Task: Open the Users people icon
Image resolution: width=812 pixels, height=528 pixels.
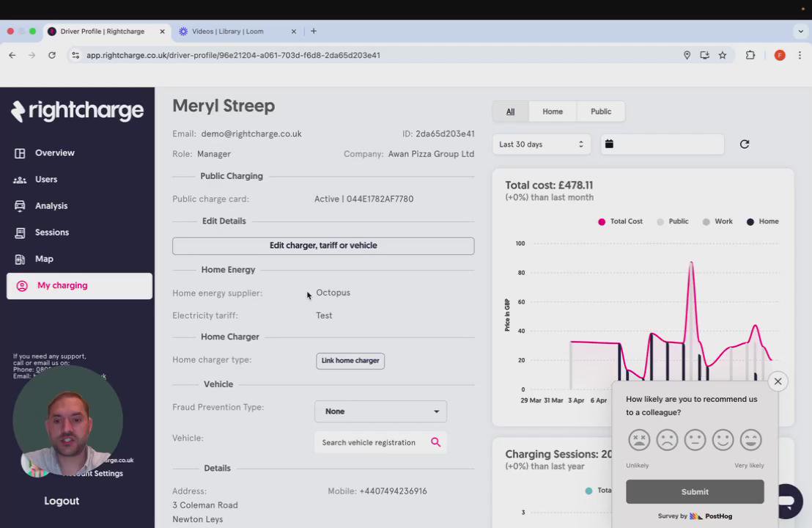Action: pos(20,180)
